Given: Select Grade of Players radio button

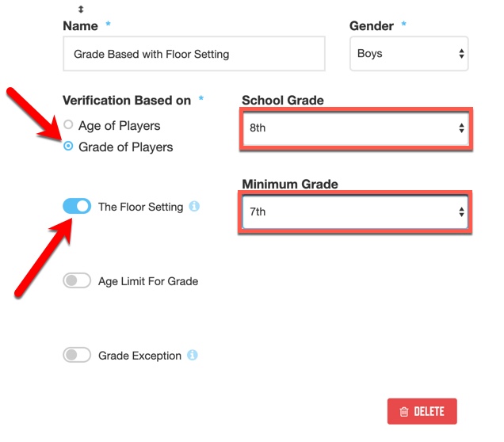Looking at the screenshot, I should click(x=68, y=147).
